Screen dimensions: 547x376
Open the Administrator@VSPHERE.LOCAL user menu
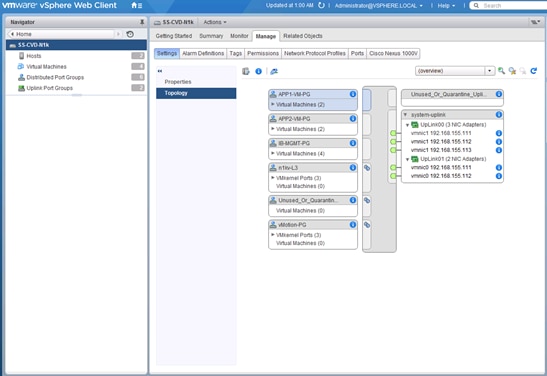(x=379, y=6)
